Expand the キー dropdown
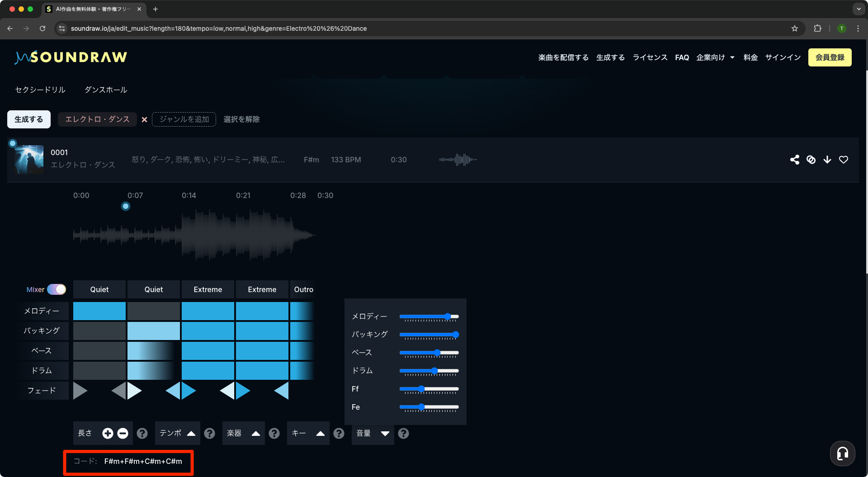This screenshot has width=868, height=477. coord(308,433)
